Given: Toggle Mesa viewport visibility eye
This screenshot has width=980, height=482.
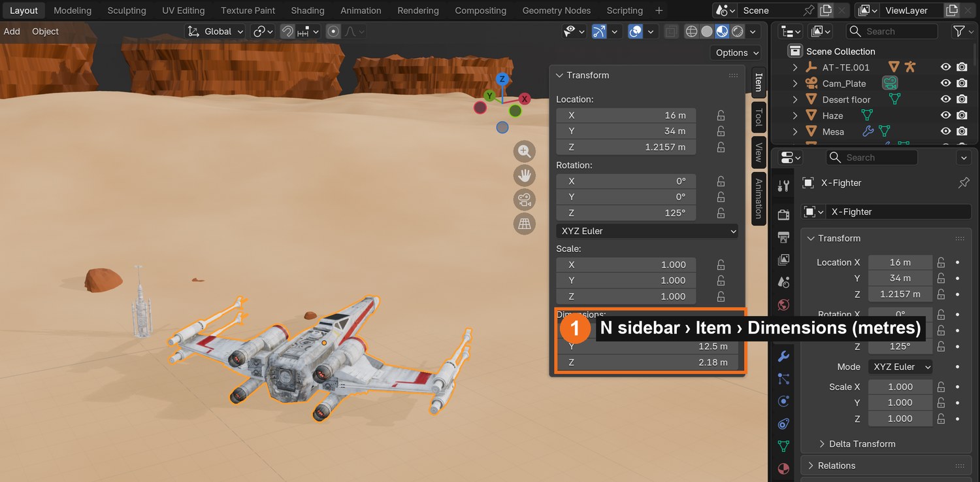Looking at the screenshot, I should click(x=945, y=131).
